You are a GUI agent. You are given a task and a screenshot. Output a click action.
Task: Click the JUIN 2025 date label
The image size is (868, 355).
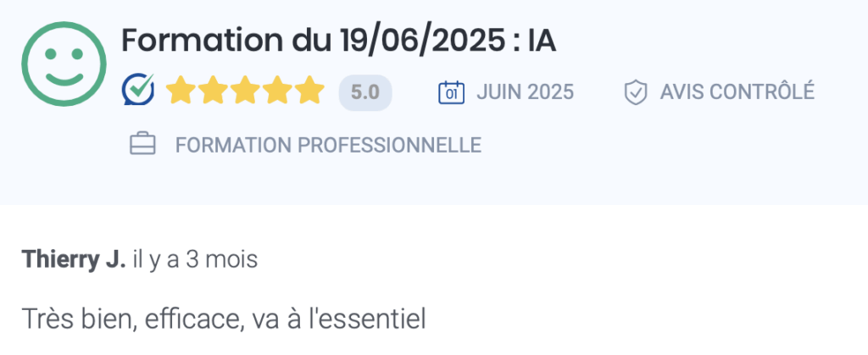525,92
